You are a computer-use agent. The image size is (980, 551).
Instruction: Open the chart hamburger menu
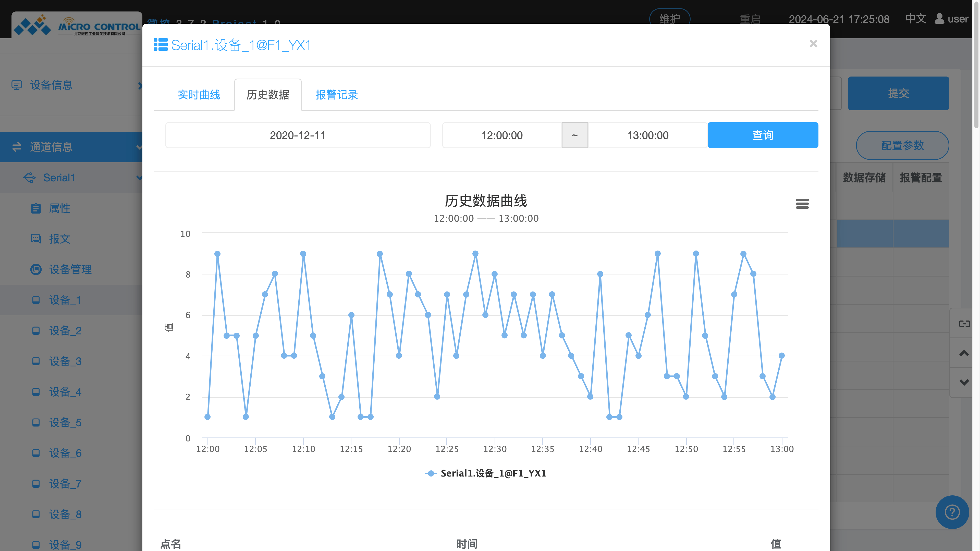pyautogui.click(x=802, y=204)
